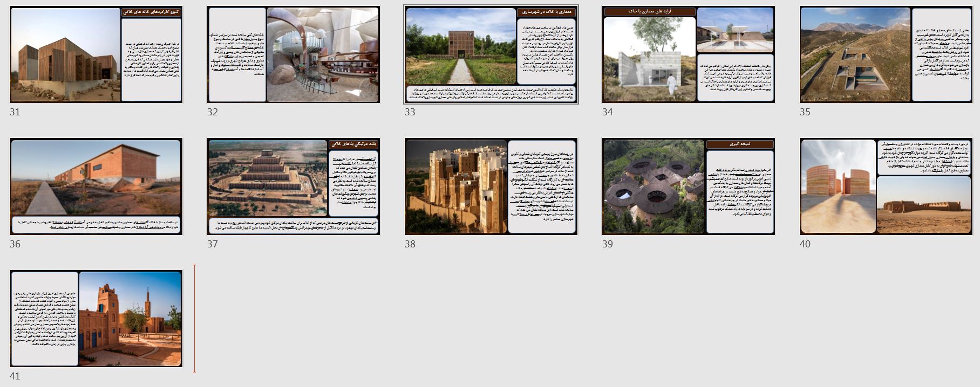The image size is (980, 387).
Task: Open slide 34 with man in white robe
Action: (689, 54)
